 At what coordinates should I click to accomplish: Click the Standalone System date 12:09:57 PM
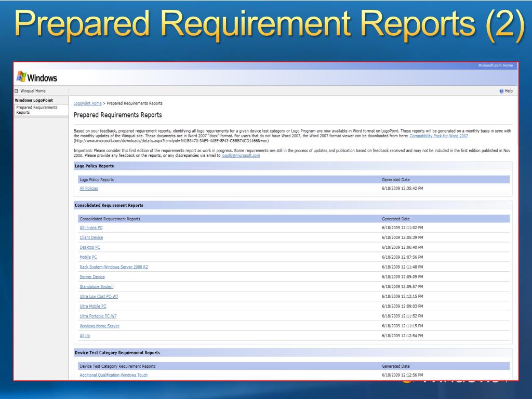(x=403, y=287)
